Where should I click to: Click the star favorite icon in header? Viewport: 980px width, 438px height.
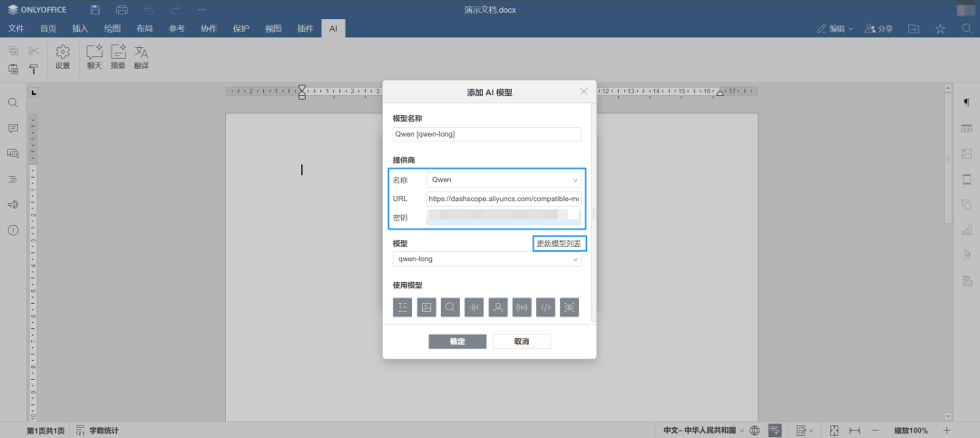(x=940, y=28)
